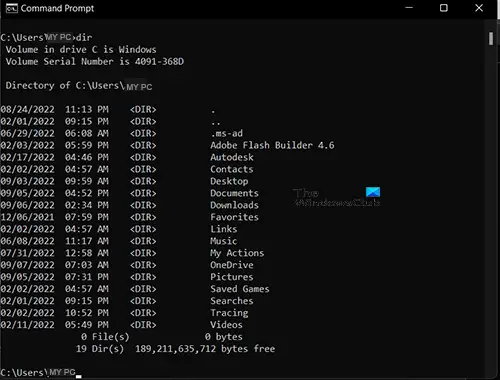Minimize the Command Prompt window

(409, 8)
